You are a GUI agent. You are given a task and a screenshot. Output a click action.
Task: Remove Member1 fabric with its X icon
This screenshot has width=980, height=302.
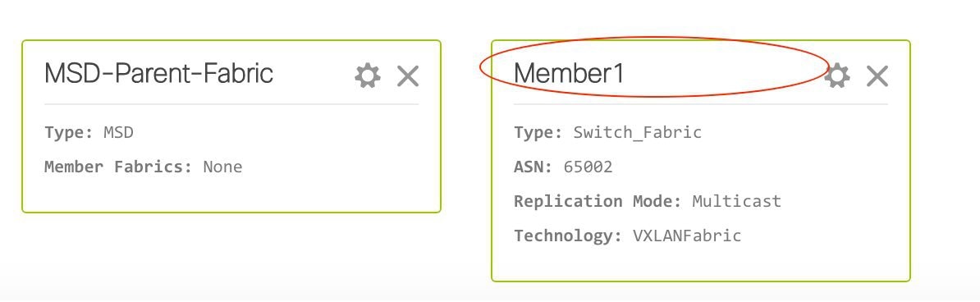(877, 76)
